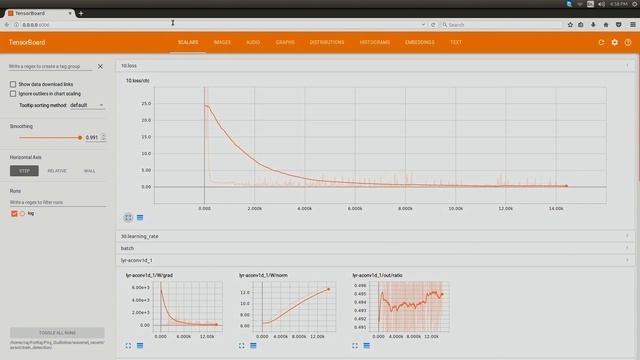This screenshot has width=640, height=360.
Task: Reload the page in the browser
Action: pos(433,25)
